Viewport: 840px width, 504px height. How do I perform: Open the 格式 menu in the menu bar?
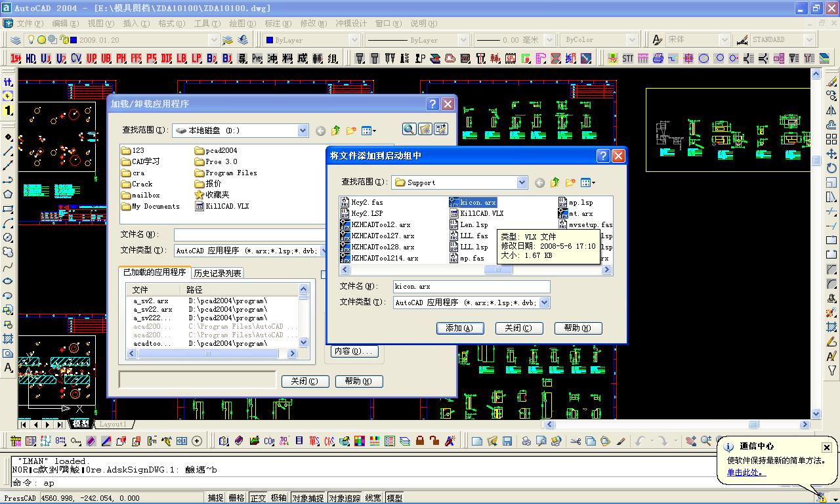171,24
